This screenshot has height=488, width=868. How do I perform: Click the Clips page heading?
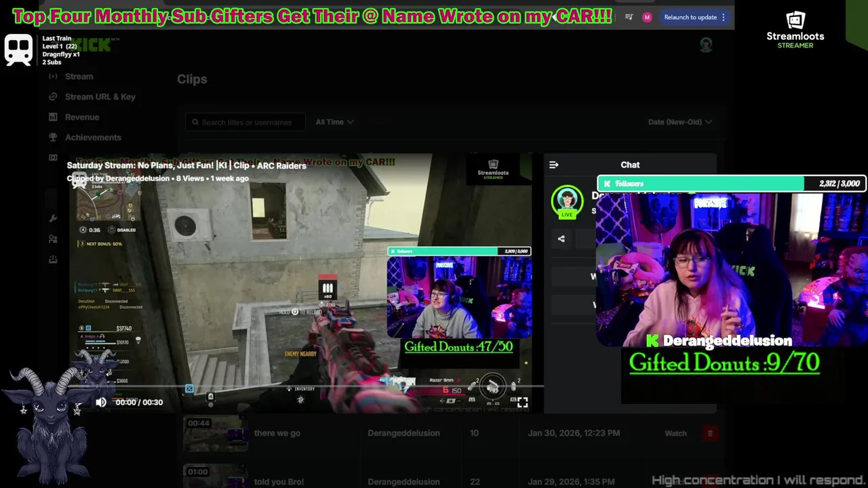tap(192, 79)
